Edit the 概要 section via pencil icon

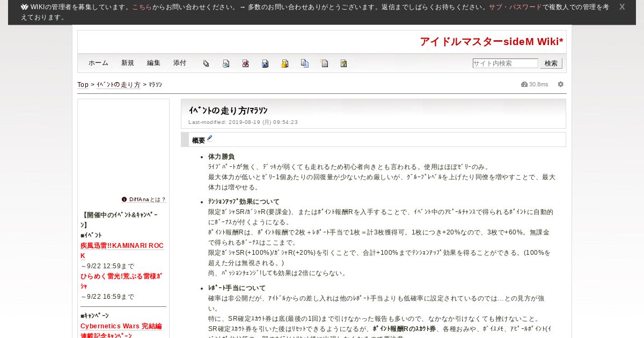click(209, 138)
